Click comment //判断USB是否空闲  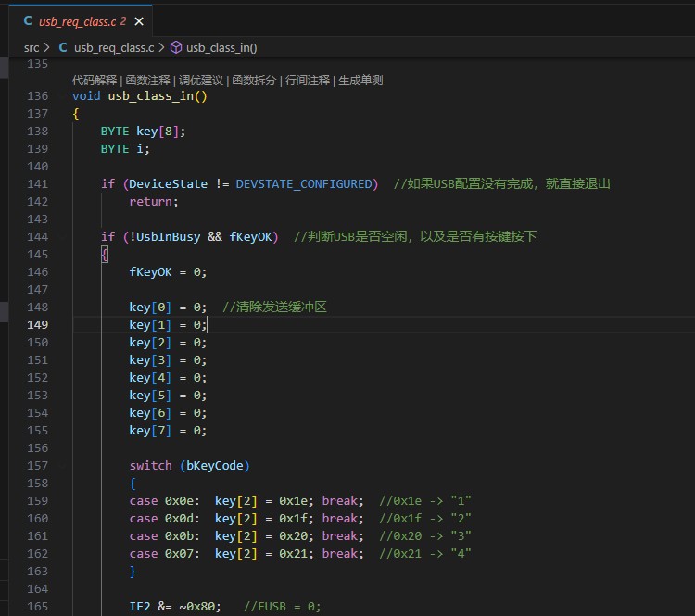pos(415,236)
